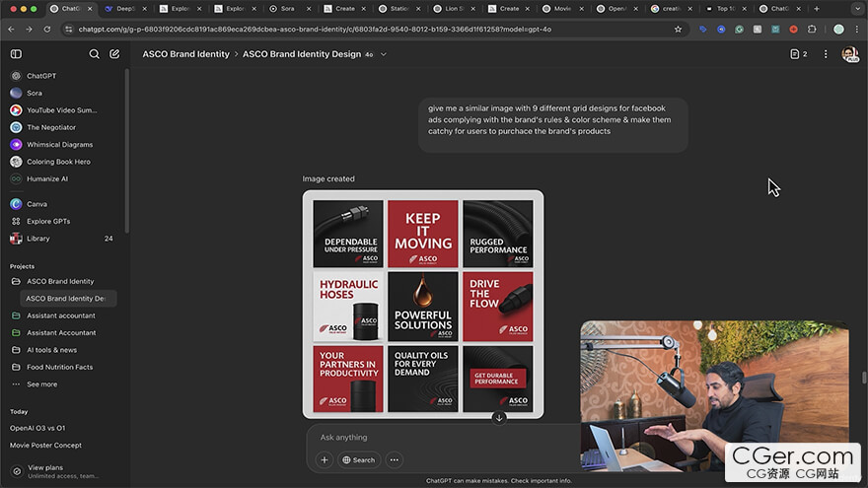Go back with browser back arrow
The height and width of the screenshot is (488, 868).
pos(12,30)
